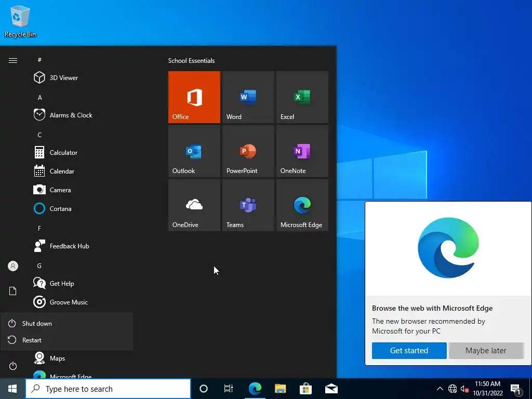Click the large Edge logo in the popup

pyautogui.click(x=448, y=248)
